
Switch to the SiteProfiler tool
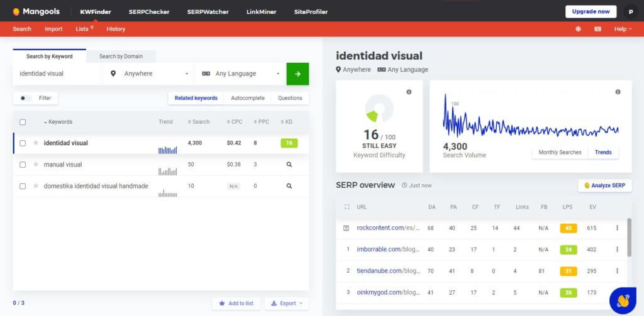pyautogui.click(x=311, y=12)
